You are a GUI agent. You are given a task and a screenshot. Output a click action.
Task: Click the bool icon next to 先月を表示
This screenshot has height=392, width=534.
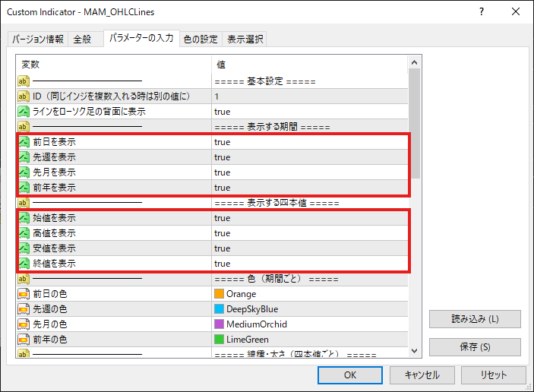pyautogui.click(x=24, y=172)
